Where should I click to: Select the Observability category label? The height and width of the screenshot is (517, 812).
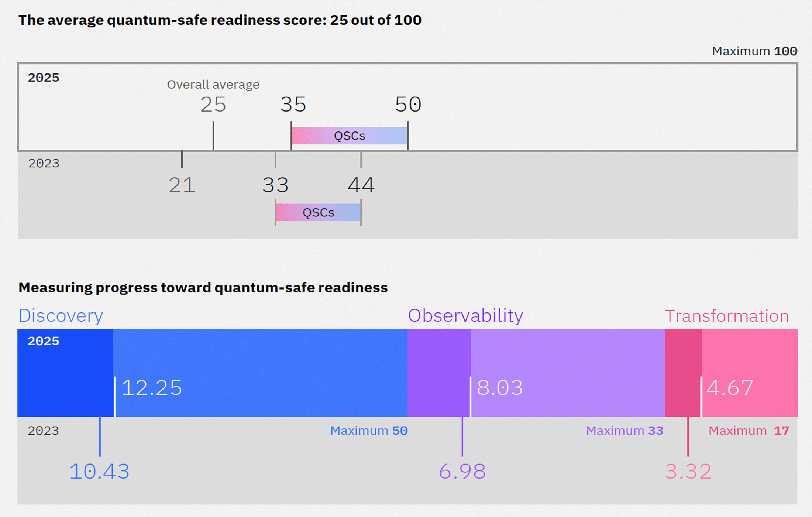click(465, 316)
